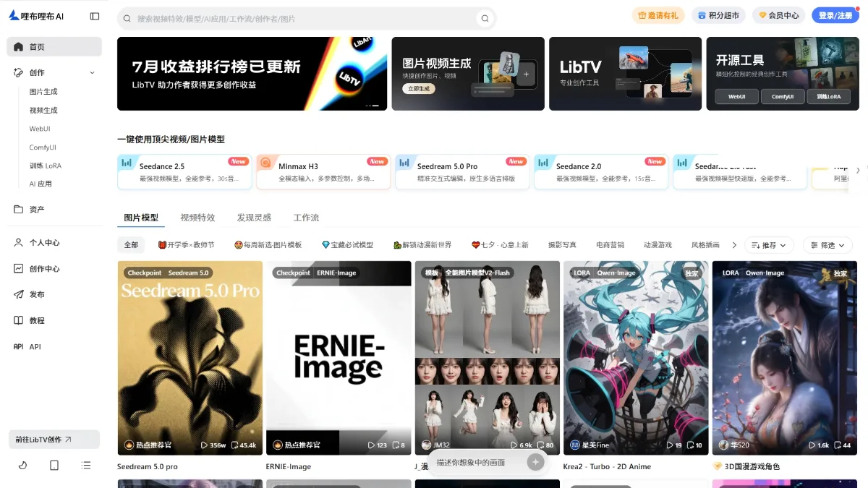This screenshot has height=488, width=868.
Task: Open 资产 assets folder
Action: (54, 210)
